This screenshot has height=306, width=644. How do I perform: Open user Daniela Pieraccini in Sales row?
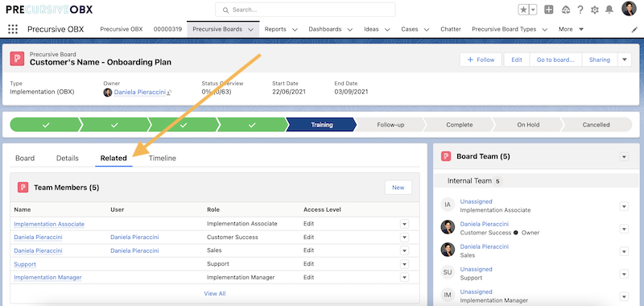click(134, 250)
